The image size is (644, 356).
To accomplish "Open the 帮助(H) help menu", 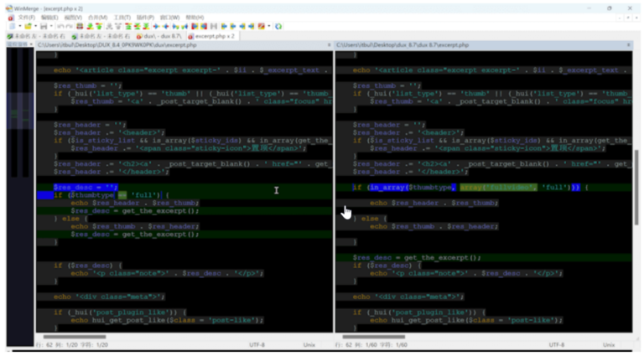I will click(195, 17).
